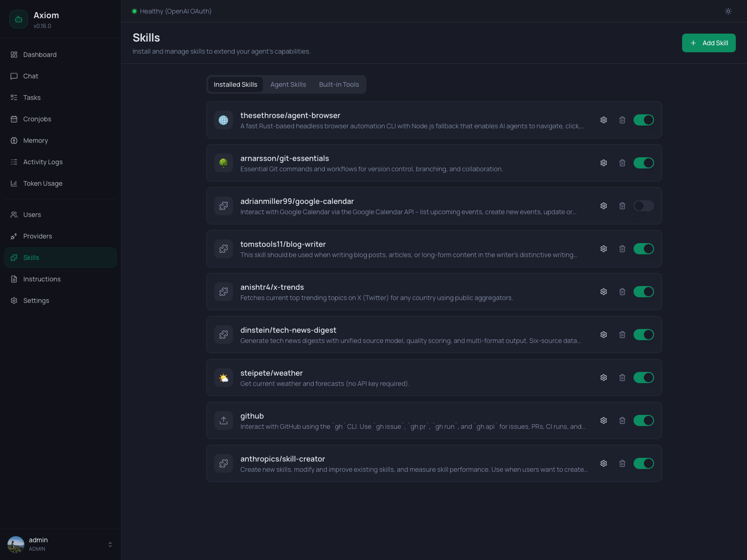View Token Usage statistics
The image size is (747, 560).
pyautogui.click(x=42, y=183)
